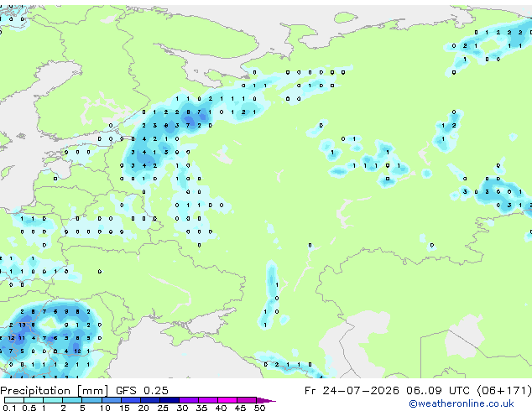Click the legend label '0.5'
The height and width of the screenshot is (411, 532).
pos(29,408)
